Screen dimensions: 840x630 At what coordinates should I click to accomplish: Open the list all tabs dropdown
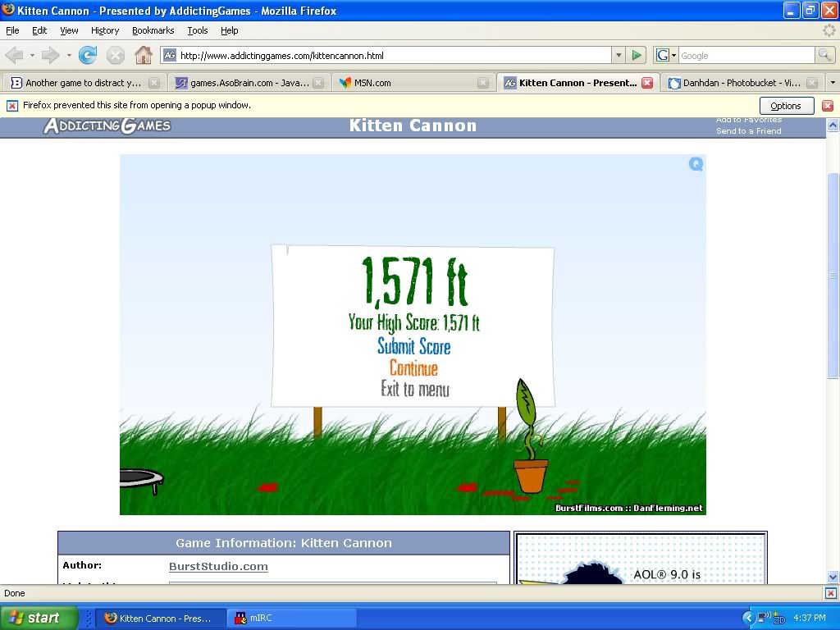coord(832,83)
